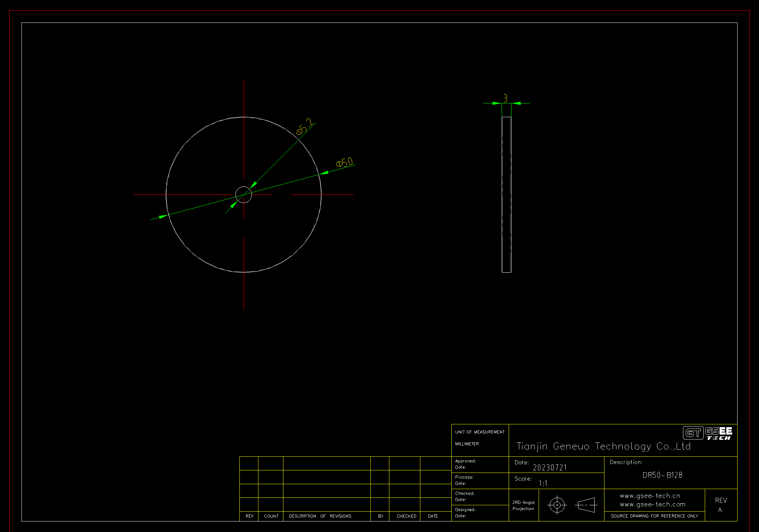Click the small center hole circle
This screenshot has height=532, width=759.
click(244, 195)
